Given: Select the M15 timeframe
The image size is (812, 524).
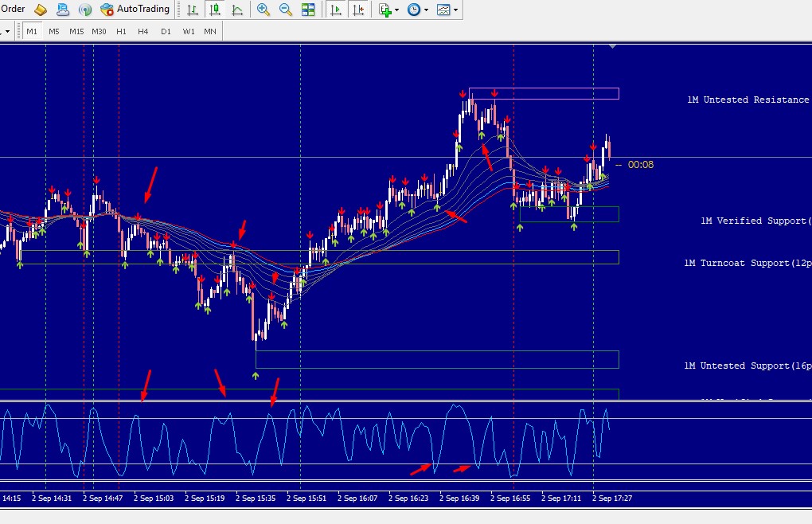Looking at the screenshot, I should coord(76,31).
